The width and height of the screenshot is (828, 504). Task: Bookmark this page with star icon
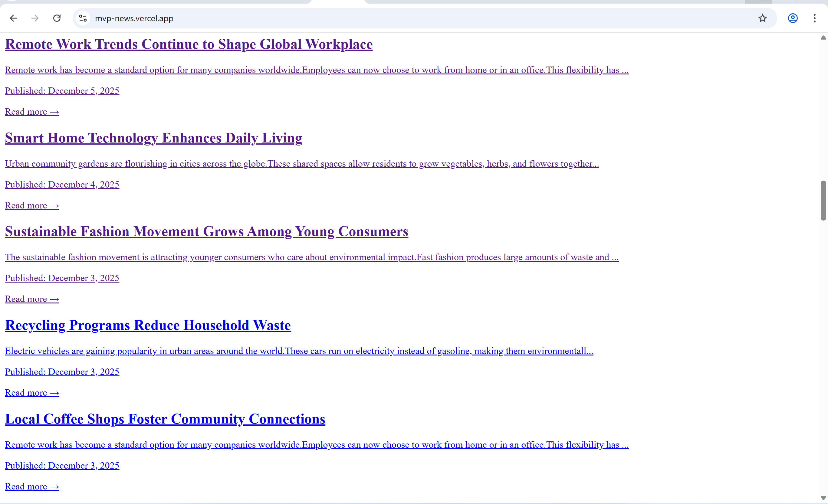click(x=762, y=18)
